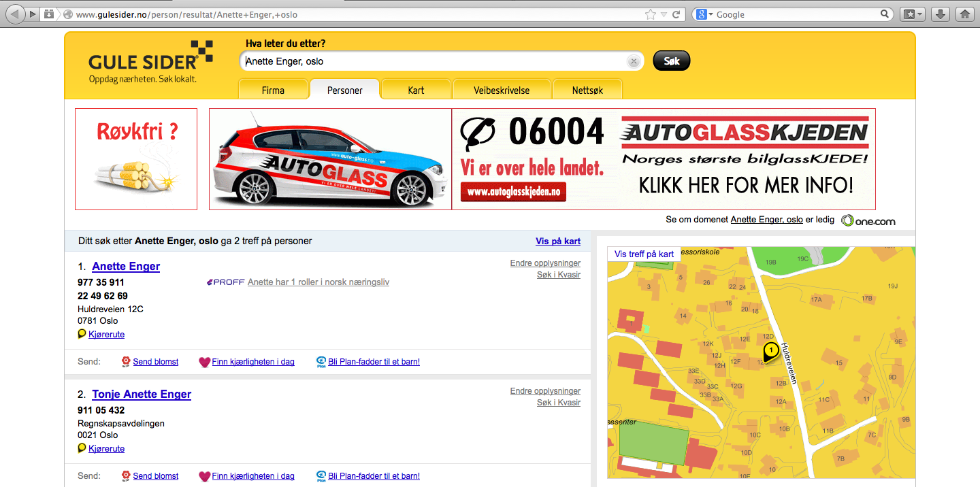Screen dimensions: 980x487
Task: Click the 'Vis treff på kart' map button
Action: (x=644, y=254)
